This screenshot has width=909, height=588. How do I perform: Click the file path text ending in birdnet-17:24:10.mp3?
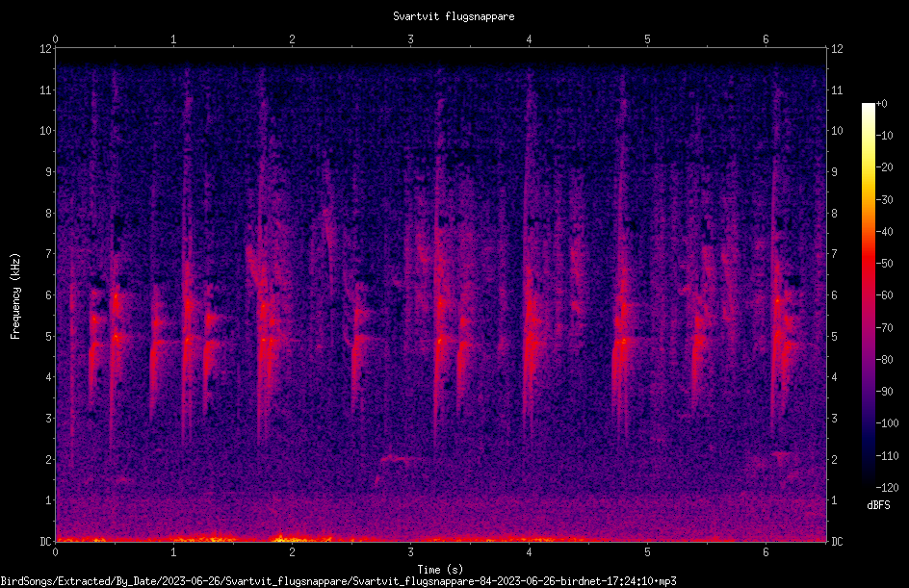click(x=339, y=581)
